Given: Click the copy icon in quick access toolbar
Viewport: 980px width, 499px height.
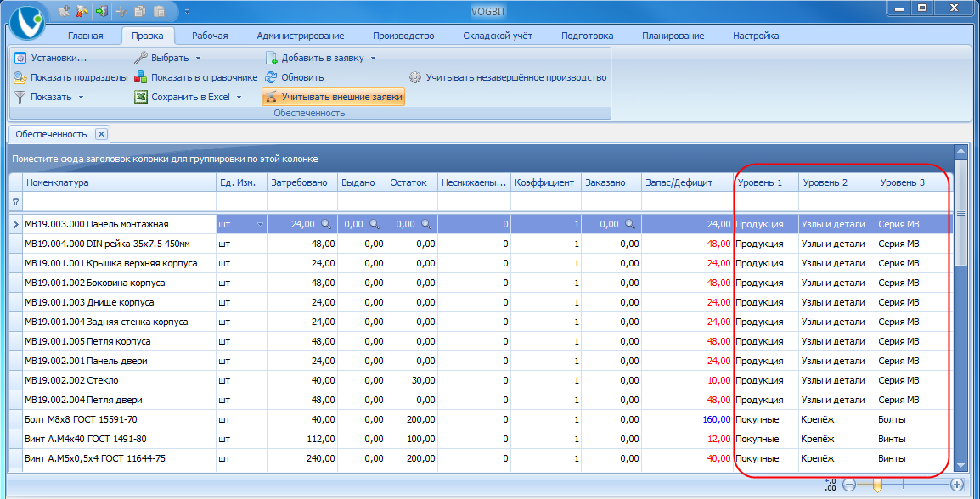Looking at the screenshot, I should (x=140, y=11).
